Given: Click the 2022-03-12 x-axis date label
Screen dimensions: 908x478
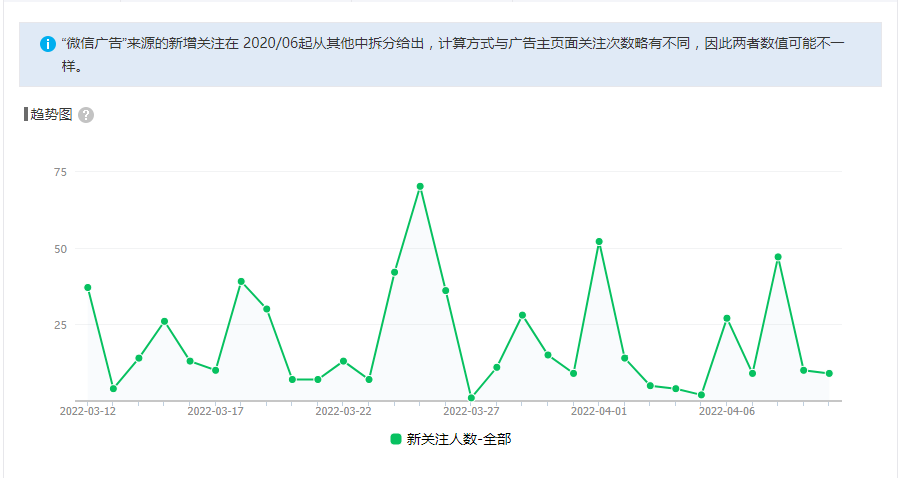Looking at the screenshot, I should (88, 410).
